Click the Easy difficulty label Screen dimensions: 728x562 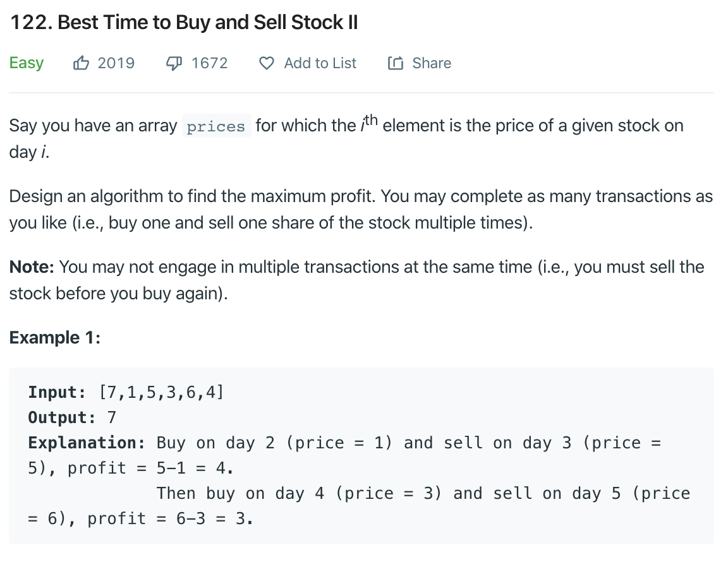click(x=27, y=63)
